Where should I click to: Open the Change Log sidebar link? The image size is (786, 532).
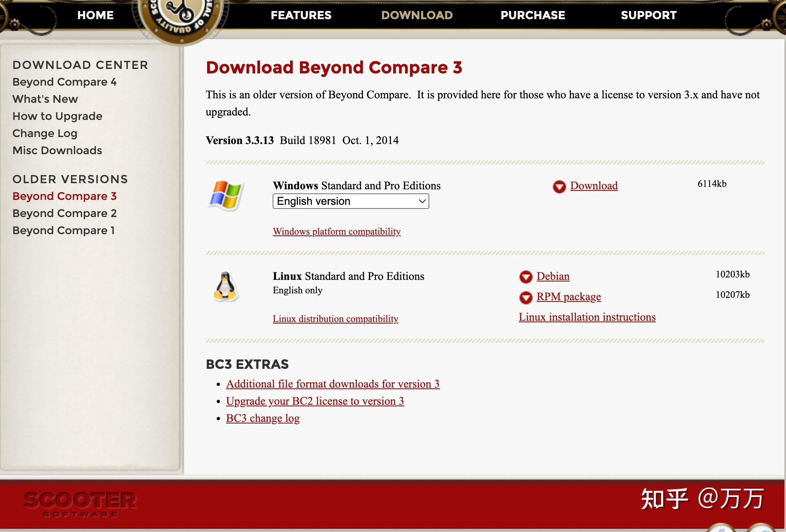tap(45, 133)
